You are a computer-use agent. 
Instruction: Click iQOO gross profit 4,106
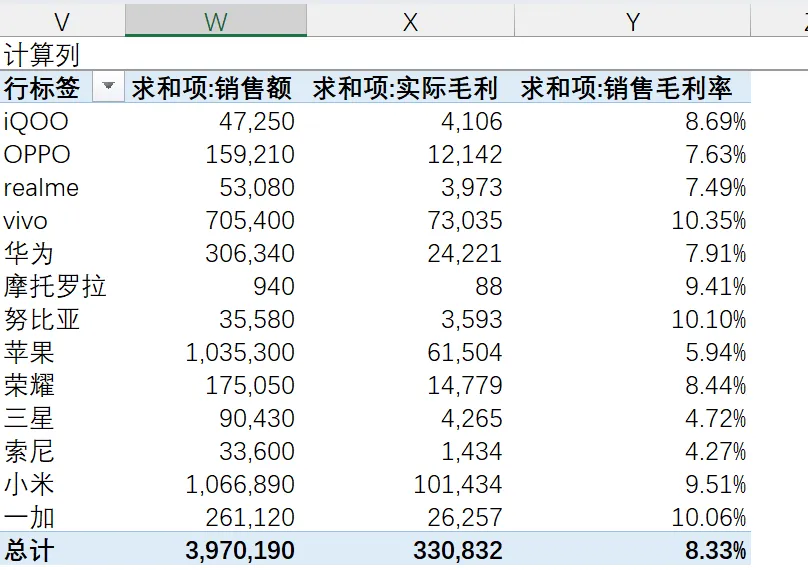tap(472, 122)
